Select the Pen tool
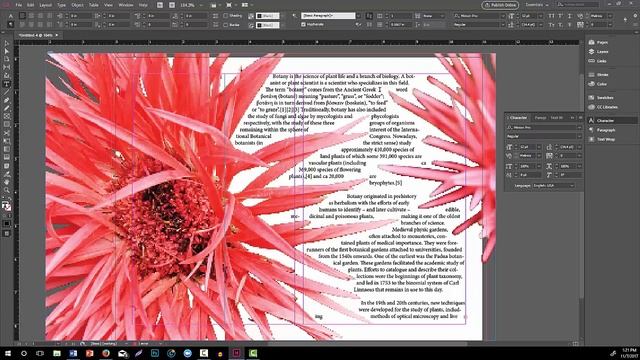This screenshot has width=640, height=360. (7, 100)
